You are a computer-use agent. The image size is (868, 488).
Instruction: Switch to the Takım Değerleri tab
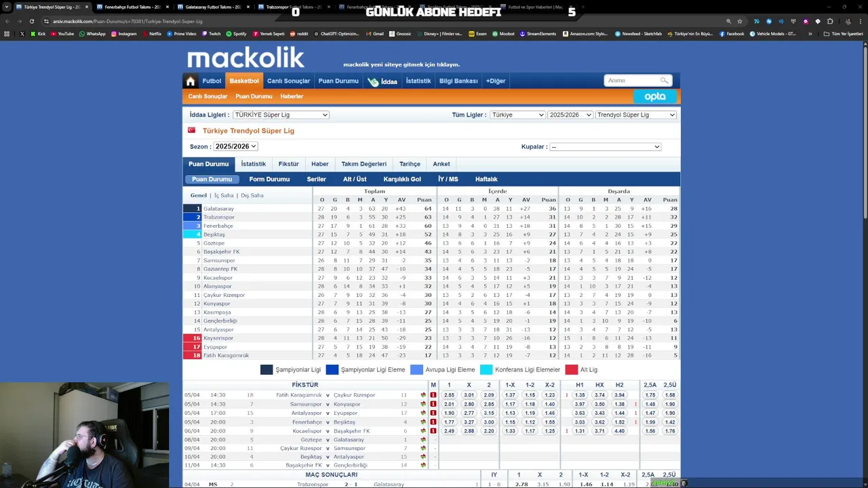363,164
